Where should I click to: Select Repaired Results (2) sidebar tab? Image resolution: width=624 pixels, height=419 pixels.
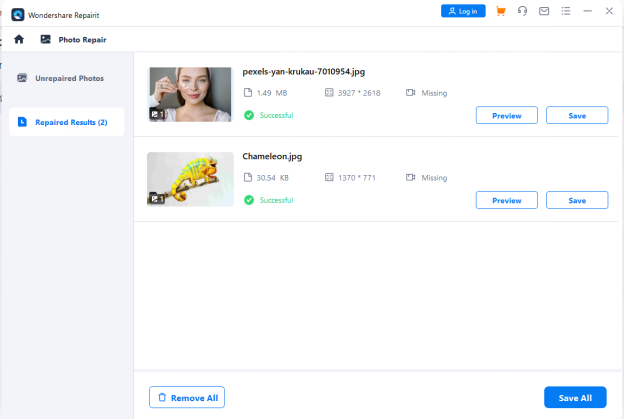[x=66, y=122]
